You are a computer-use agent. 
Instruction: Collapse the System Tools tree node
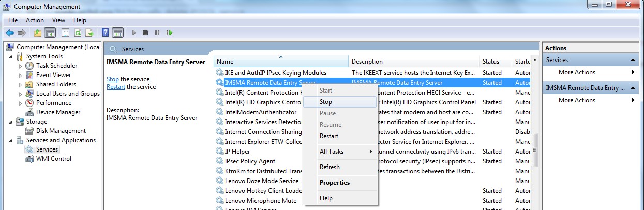pos(11,57)
